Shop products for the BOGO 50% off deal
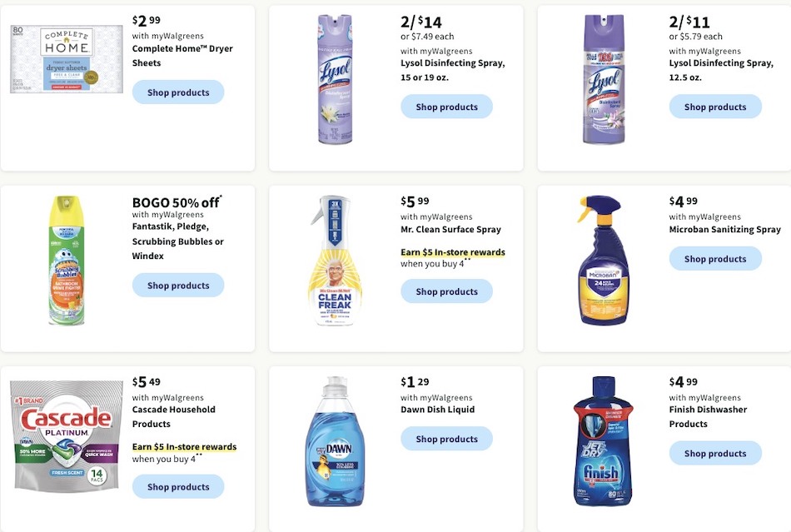This screenshot has height=532, width=791. tap(178, 286)
